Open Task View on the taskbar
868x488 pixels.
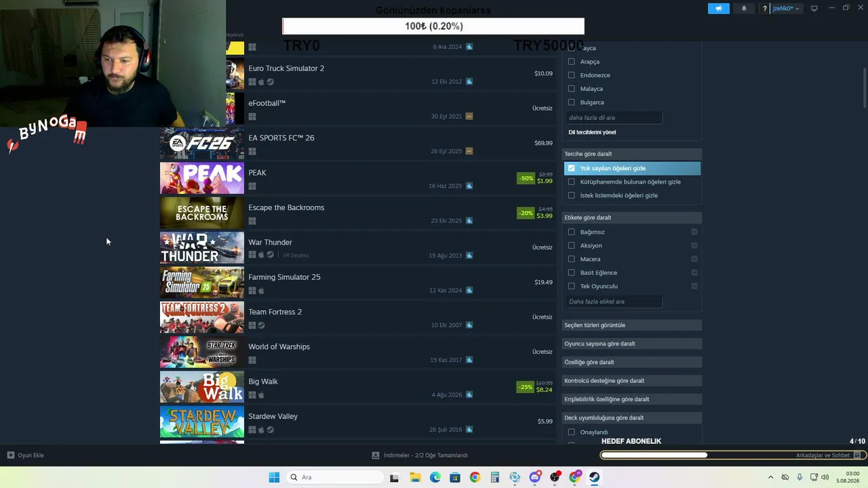point(394,477)
